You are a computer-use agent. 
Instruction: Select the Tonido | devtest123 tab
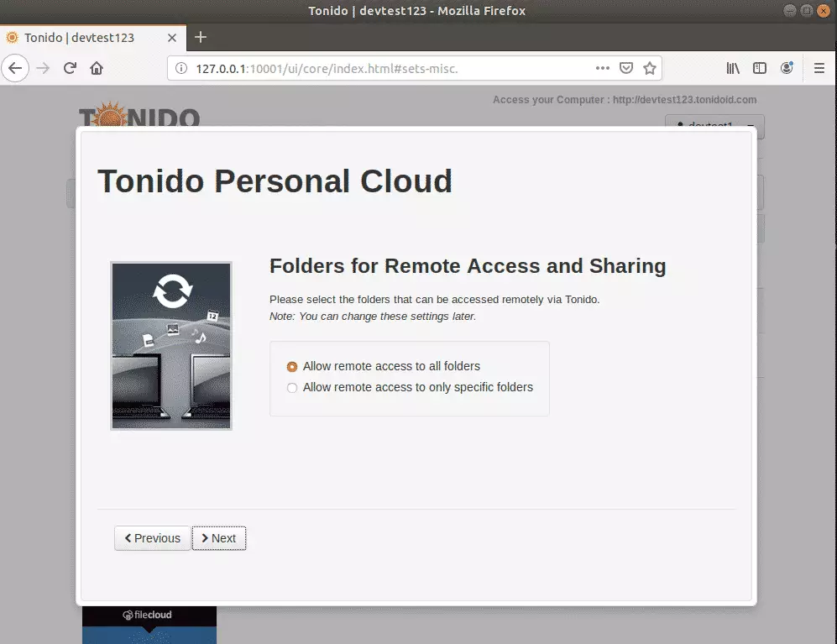click(x=93, y=38)
